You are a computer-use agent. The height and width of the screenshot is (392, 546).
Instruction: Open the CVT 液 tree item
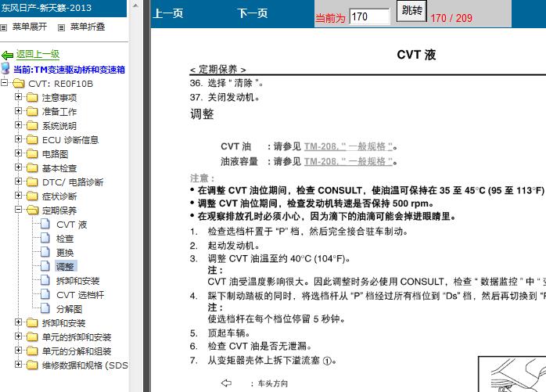pyautogui.click(x=71, y=225)
